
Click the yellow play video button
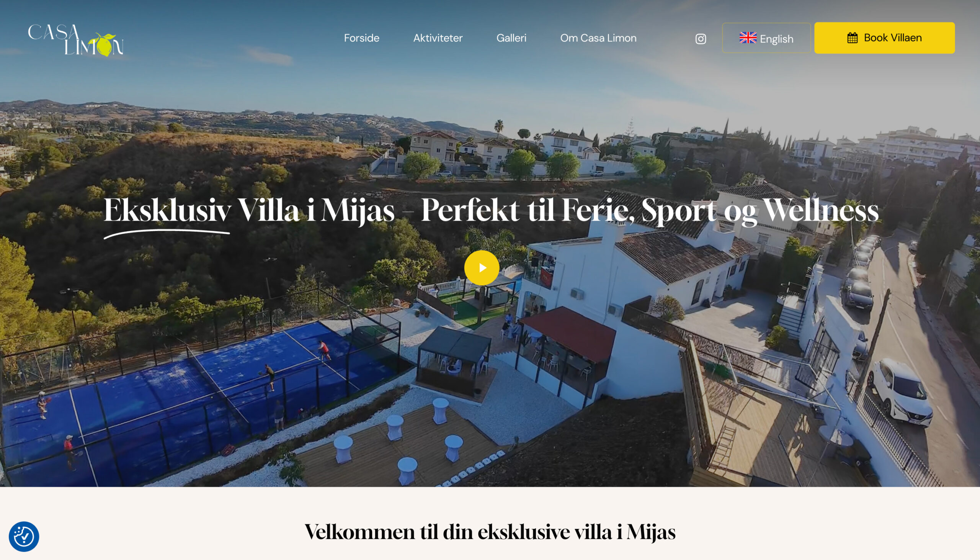tap(482, 268)
